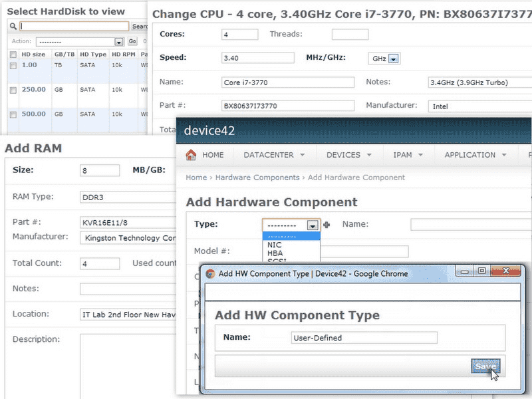Open the MHz/GHz unit dropdown

pyautogui.click(x=384, y=59)
